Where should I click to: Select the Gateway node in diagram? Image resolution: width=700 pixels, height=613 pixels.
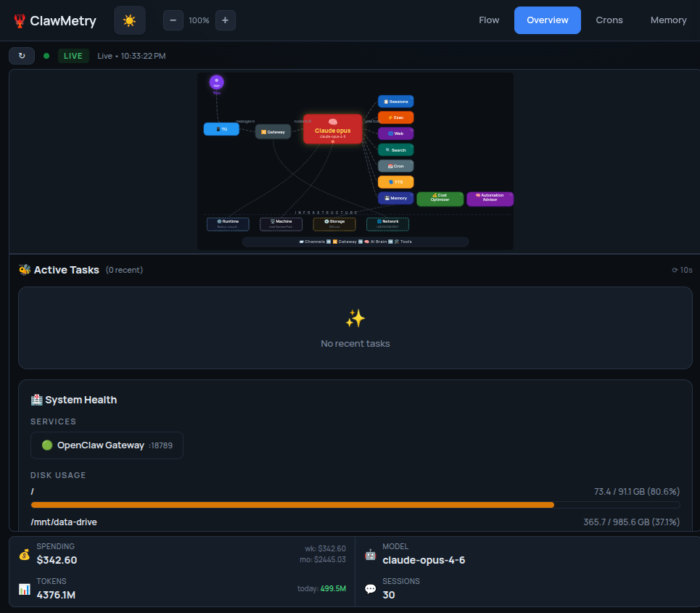273,131
